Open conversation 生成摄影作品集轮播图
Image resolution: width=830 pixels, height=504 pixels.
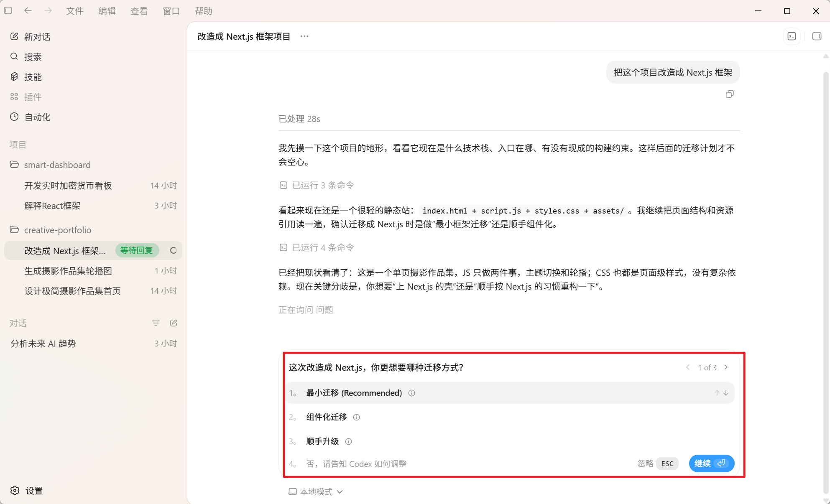pyautogui.click(x=93, y=271)
